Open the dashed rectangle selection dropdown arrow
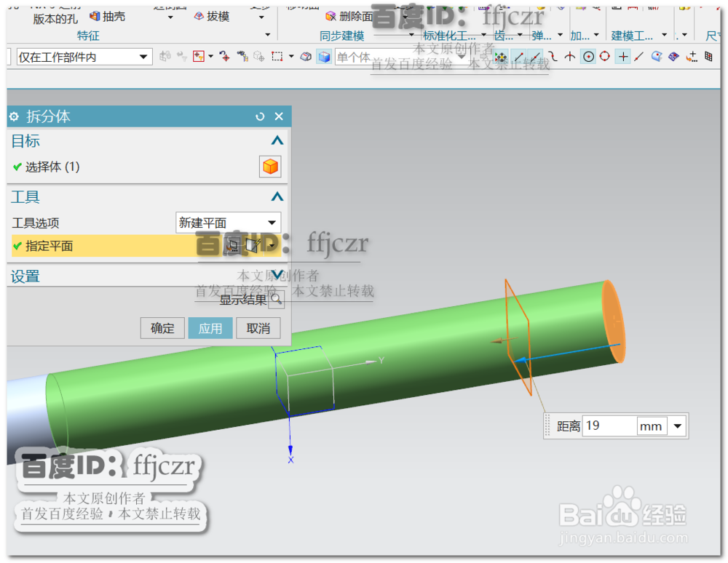The width and height of the screenshot is (728, 563). [x=291, y=57]
